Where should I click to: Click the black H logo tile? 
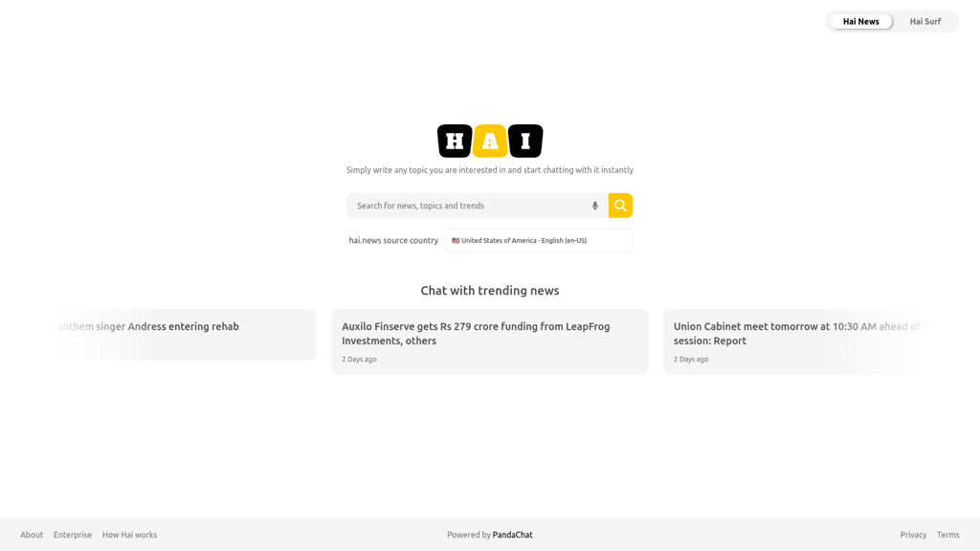455,142
